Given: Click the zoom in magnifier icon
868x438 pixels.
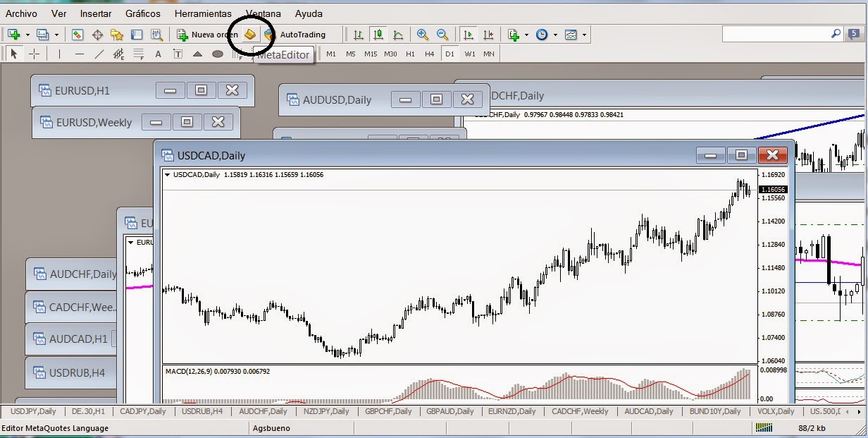Looking at the screenshot, I should (423, 34).
